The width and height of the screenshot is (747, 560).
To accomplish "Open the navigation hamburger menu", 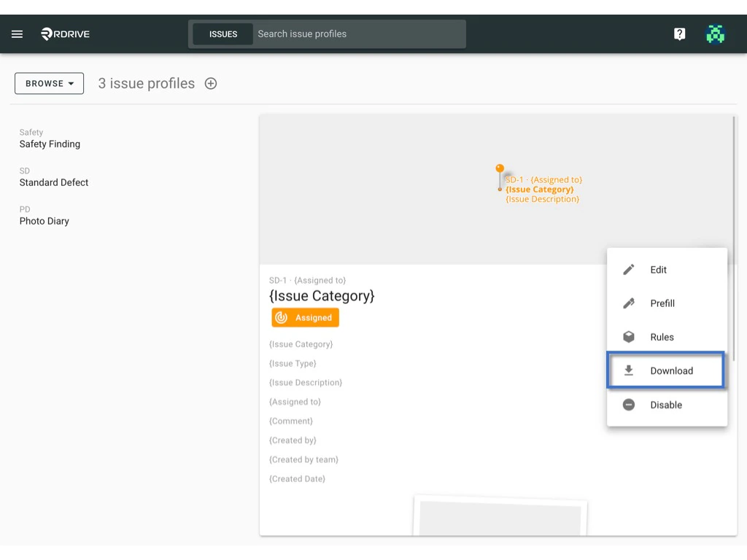I will [17, 34].
